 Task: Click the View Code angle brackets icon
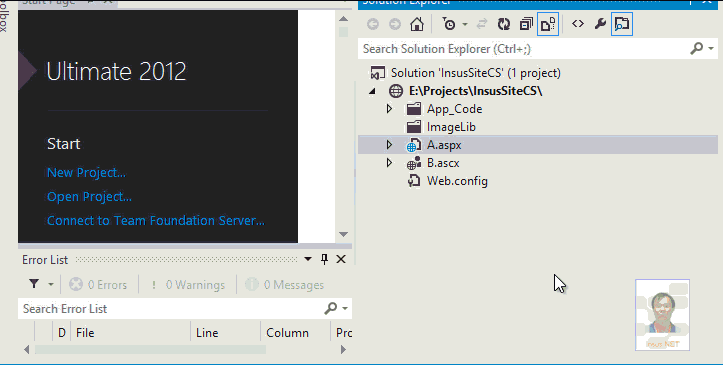click(x=578, y=24)
